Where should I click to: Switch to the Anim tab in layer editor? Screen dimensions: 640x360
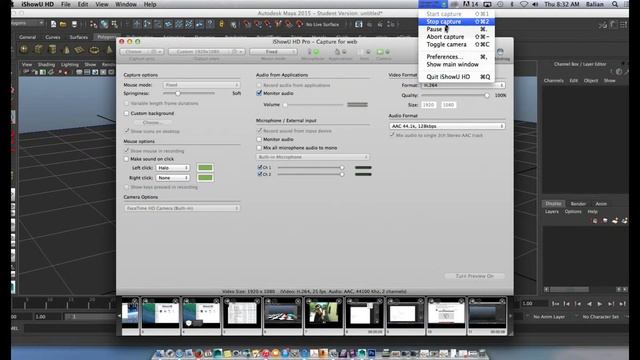click(x=601, y=204)
